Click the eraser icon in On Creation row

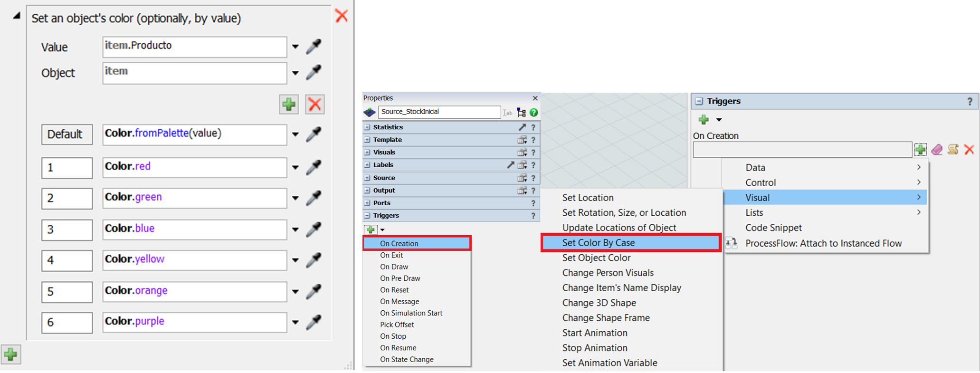pyautogui.click(x=936, y=150)
